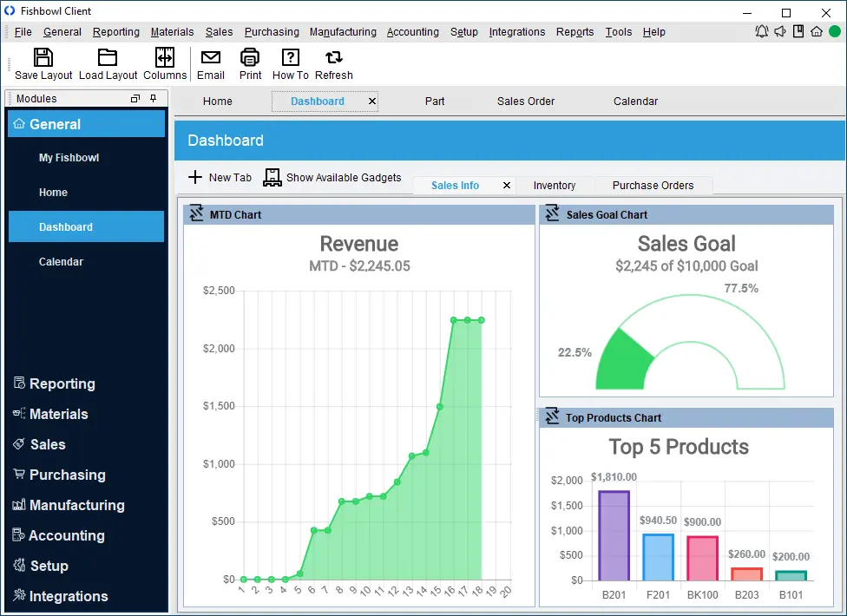The width and height of the screenshot is (847, 616).
Task: Toggle the pin on the Modules panel
Action: (x=153, y=98)
